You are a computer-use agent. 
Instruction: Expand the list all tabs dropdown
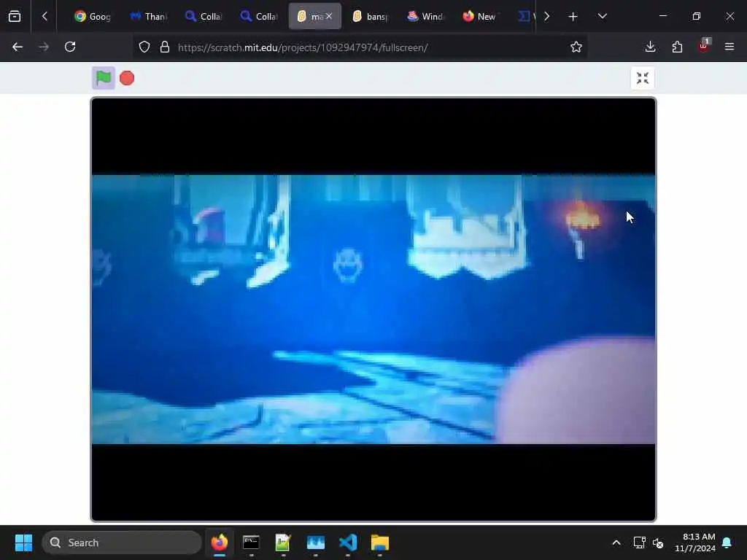coord(602,16)
